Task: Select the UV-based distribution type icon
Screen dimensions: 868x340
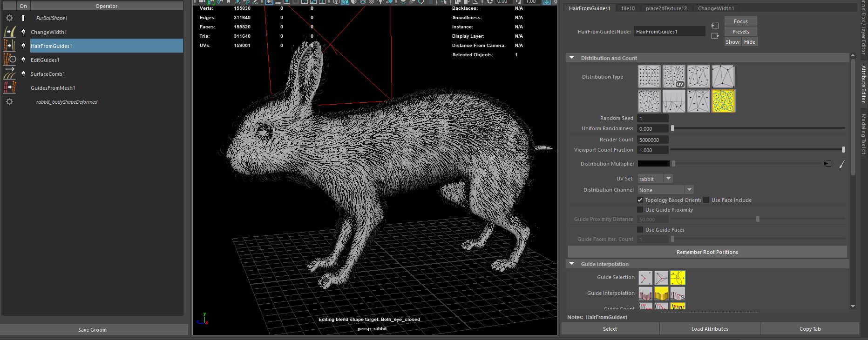Action: tap(674, 77)
